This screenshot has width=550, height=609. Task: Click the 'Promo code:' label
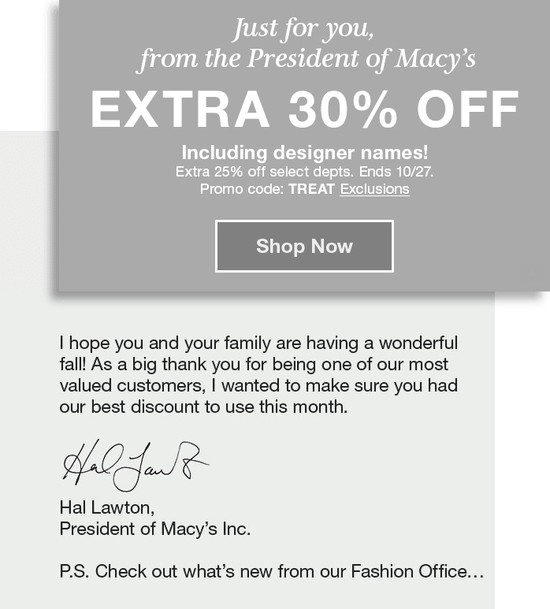point(242,190)
